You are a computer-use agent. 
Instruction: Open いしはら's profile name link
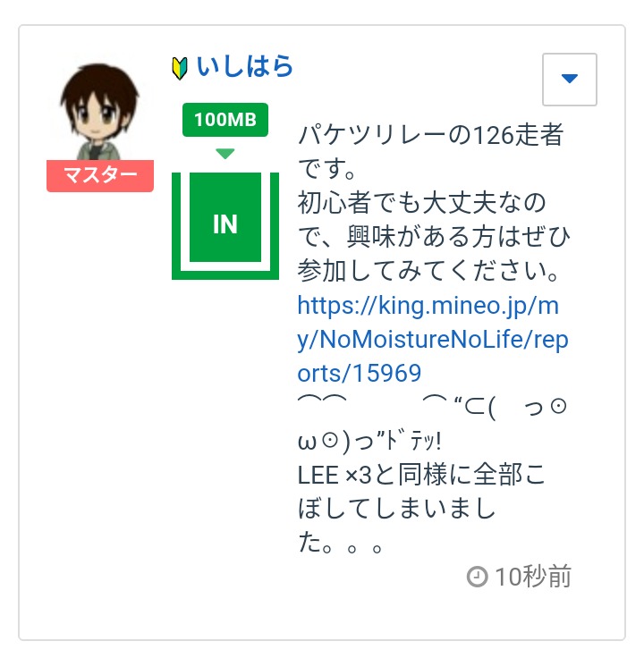245,67
